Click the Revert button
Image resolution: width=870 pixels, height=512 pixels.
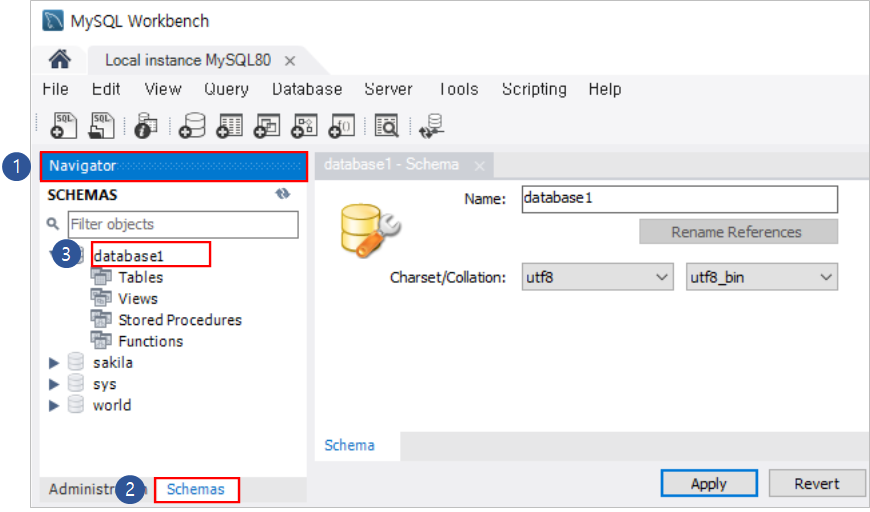point(817,484)
